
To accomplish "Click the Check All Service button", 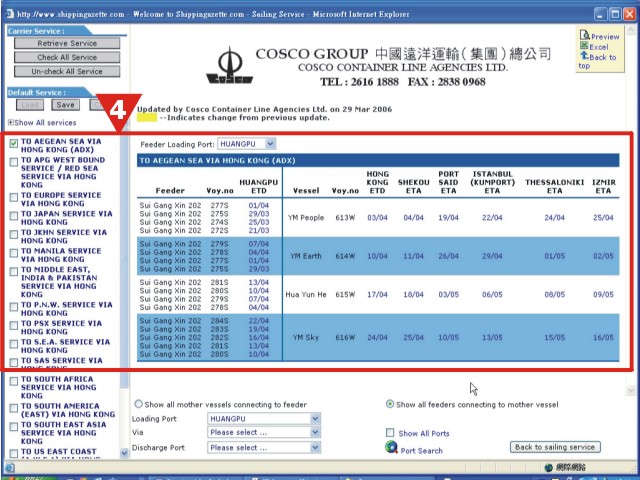I will click(67, 57).
